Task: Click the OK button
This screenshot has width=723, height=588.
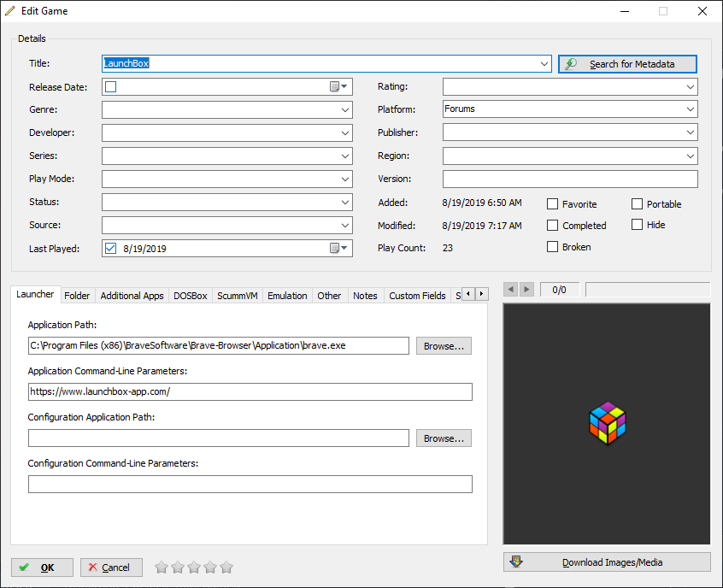Action: pos(43,567)
